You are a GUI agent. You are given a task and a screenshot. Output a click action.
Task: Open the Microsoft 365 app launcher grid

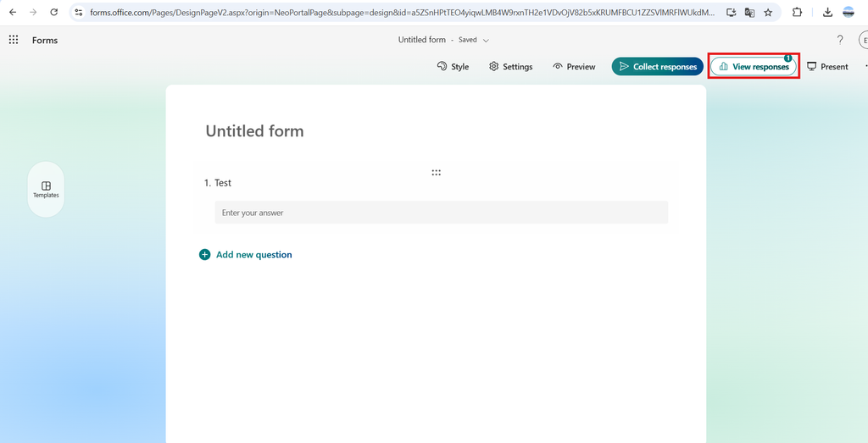tap(14, 40)
